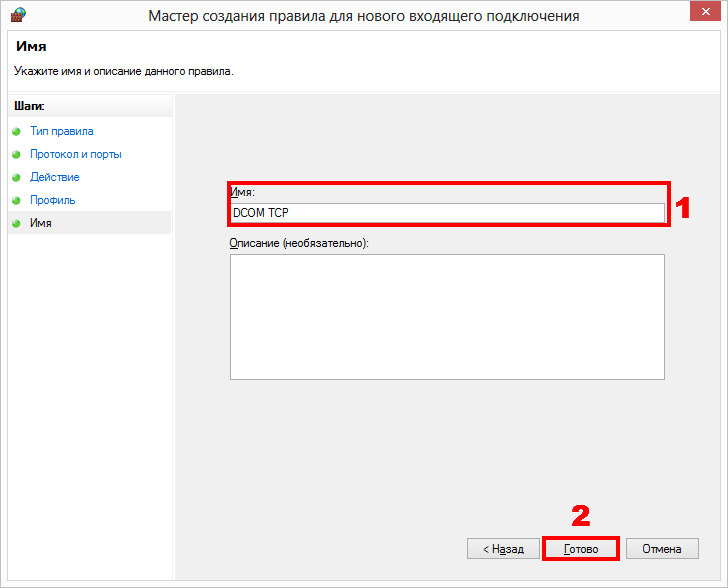Click the 'Имя:' field label

pyautogui.click(x=242, y=192)
